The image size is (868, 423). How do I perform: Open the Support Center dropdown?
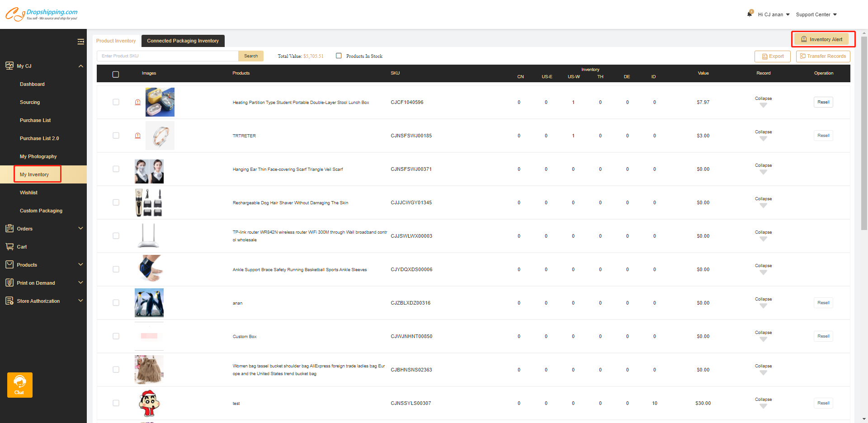(x=816, y=14)
